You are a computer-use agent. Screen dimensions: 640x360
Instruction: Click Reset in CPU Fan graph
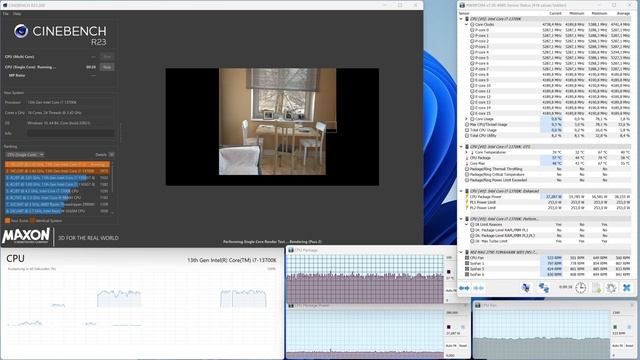(x=629, y=345)
